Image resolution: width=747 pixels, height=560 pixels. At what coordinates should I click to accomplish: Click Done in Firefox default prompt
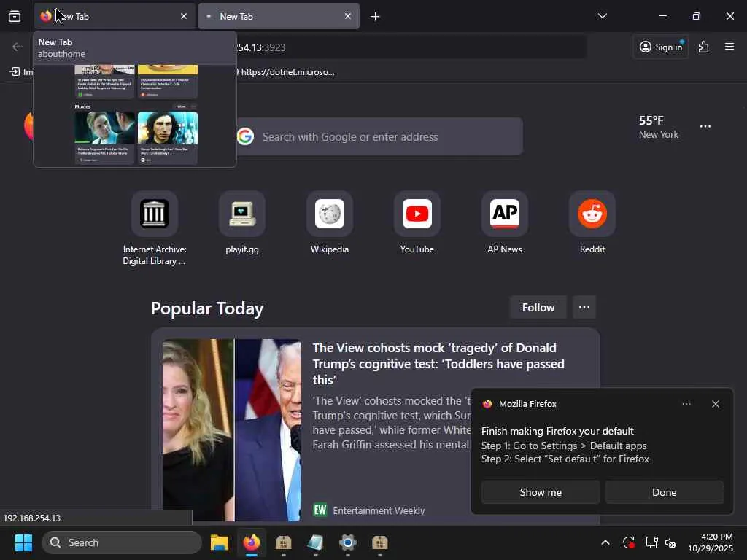click(664, 492)
